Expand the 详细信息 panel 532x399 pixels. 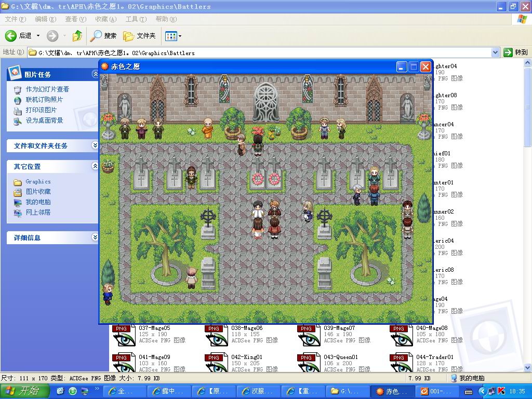pos(95,237)
